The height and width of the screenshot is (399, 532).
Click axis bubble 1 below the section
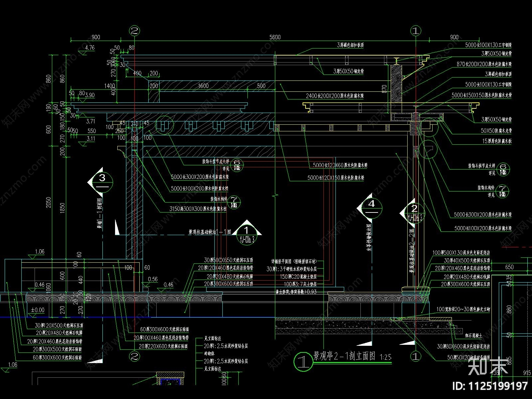coord(416,356)
